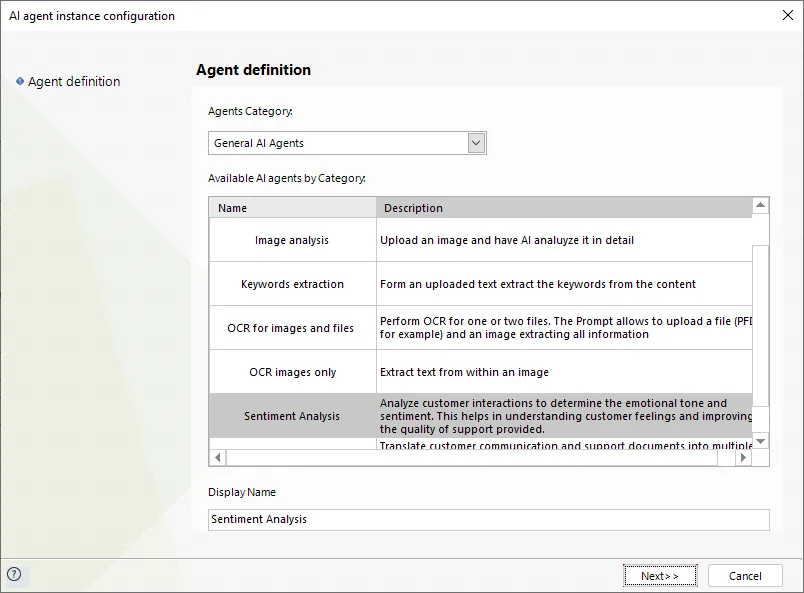Open the Agents Category dropdown
Screen dimensions: 804x593
coord(476,143)
